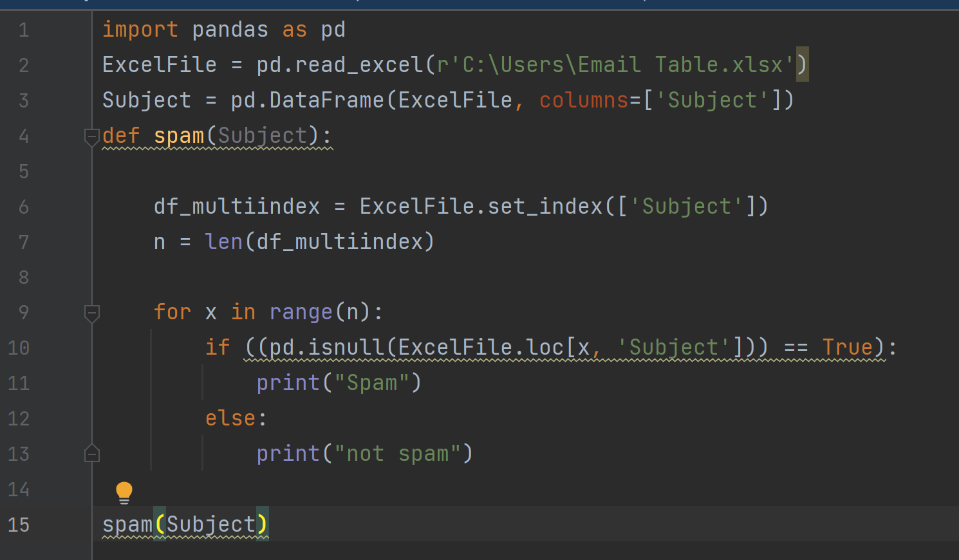Click line number 15 in gutter
Image resolution: width=959 pixels, height=560 pixels.
(19, 525)
